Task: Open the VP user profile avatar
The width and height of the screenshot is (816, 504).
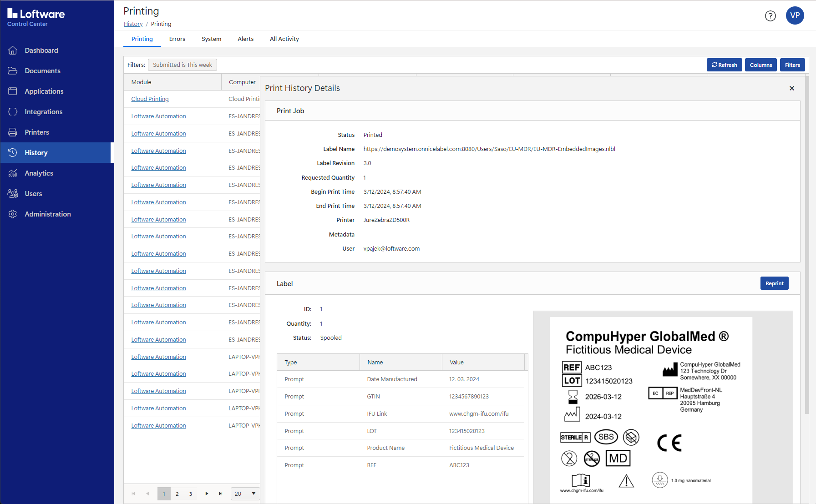Action: (795, 16)
